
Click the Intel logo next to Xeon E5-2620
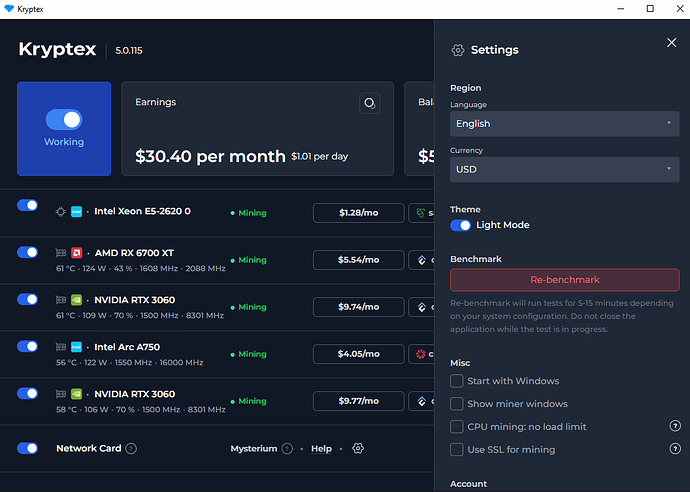tap(77, 212)
